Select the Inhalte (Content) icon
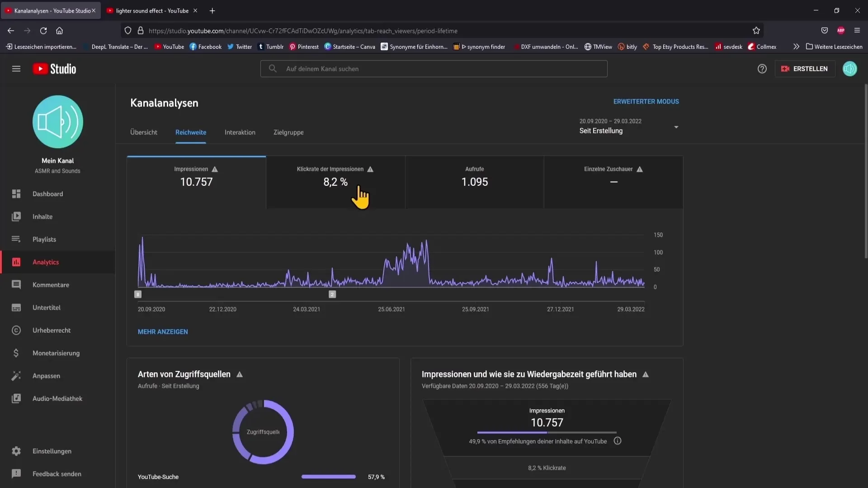The image size is (868, 488). tap(16, 216)
